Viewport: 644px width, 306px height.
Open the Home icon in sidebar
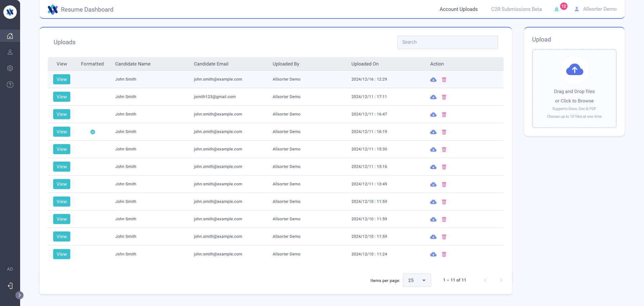tap(10, 36)
